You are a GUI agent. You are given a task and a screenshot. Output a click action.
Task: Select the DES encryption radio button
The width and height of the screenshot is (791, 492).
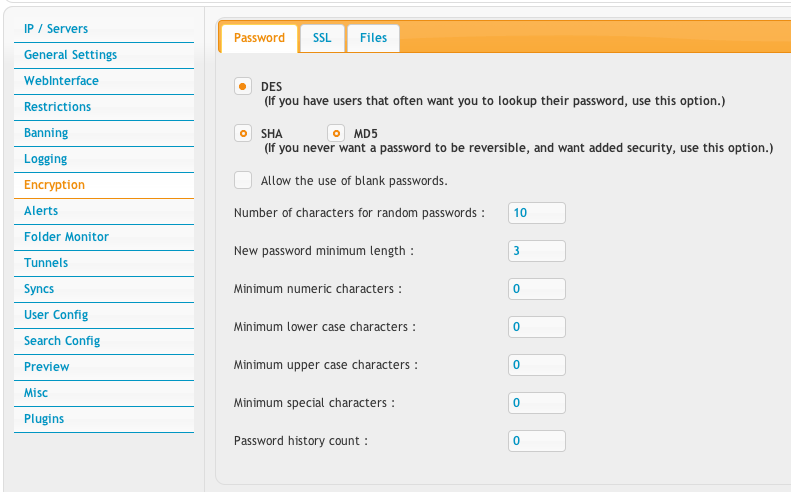(243, 86)
